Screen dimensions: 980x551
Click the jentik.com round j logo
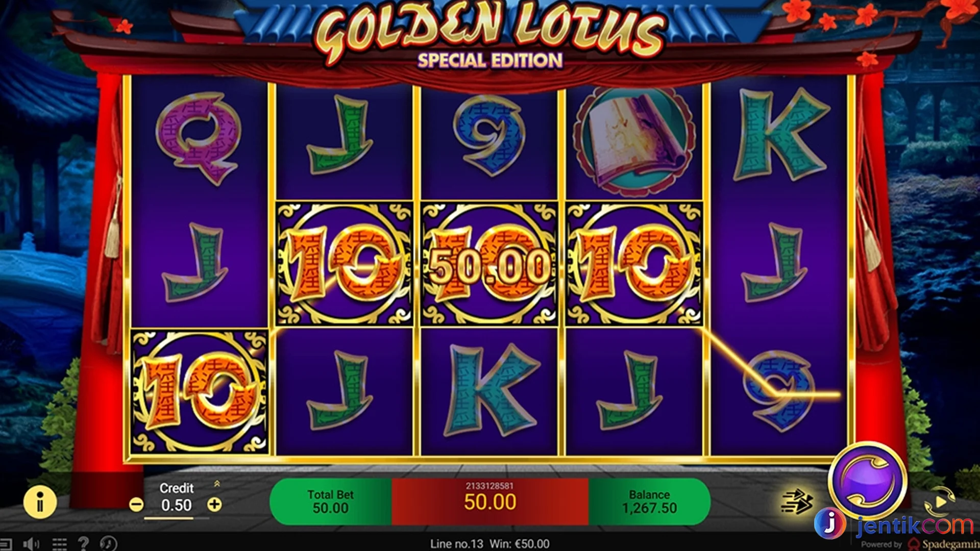pyautogui.click(x=829, y=523)
